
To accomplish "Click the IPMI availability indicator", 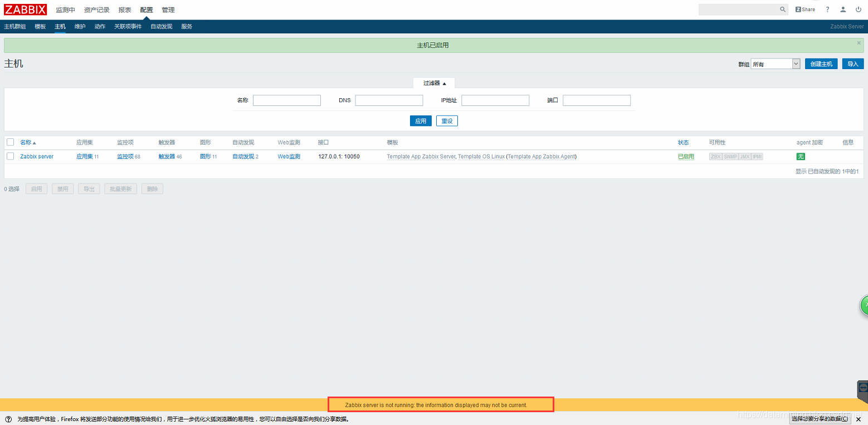I will (x=757, y=156).
